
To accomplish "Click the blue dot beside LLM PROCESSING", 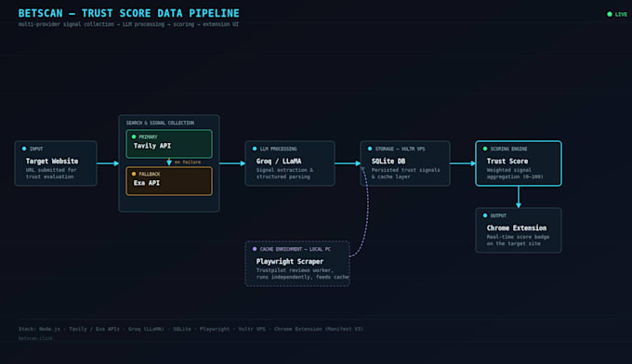I will [255, 149].
